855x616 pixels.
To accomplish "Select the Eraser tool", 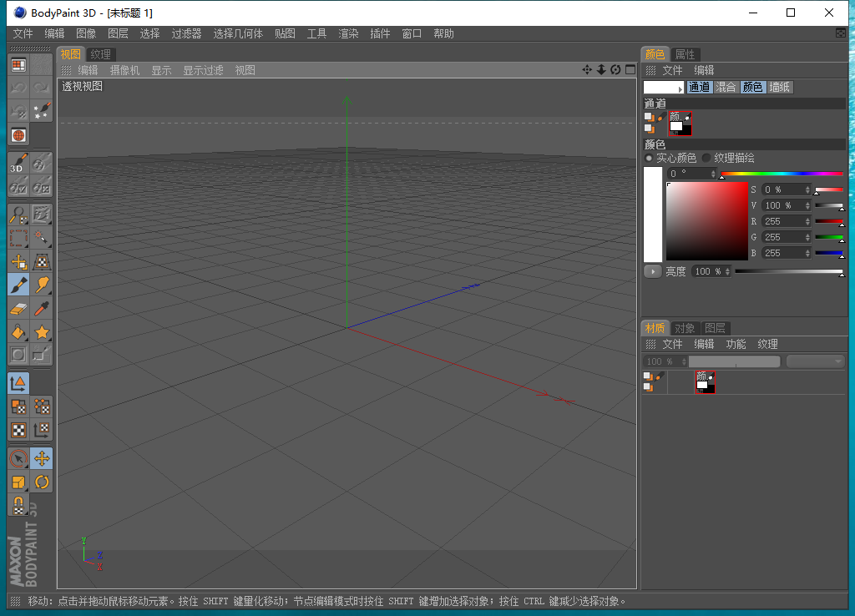I will pos(18,309).
